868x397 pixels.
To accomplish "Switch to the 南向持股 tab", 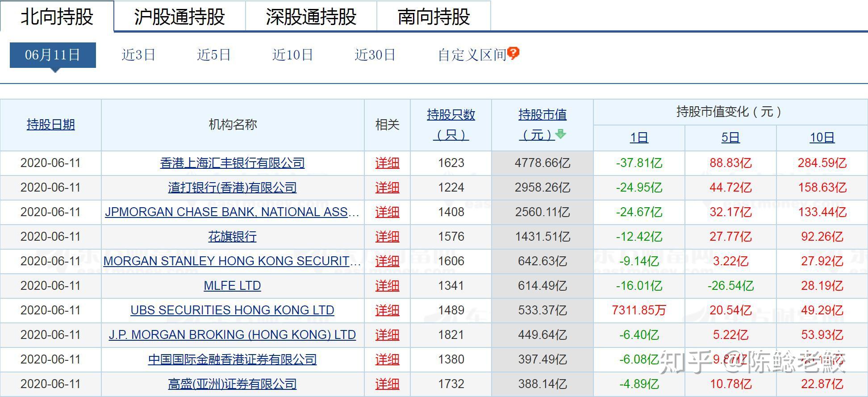I will (434, 17).
